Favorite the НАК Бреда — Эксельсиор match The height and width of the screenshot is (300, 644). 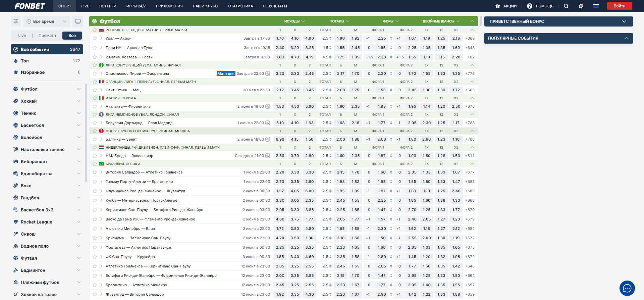point(95,156)
